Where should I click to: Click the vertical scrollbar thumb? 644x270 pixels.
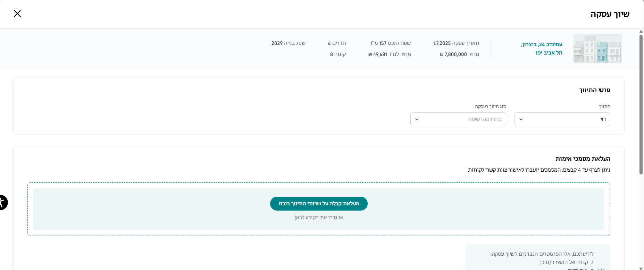(641, 104)
